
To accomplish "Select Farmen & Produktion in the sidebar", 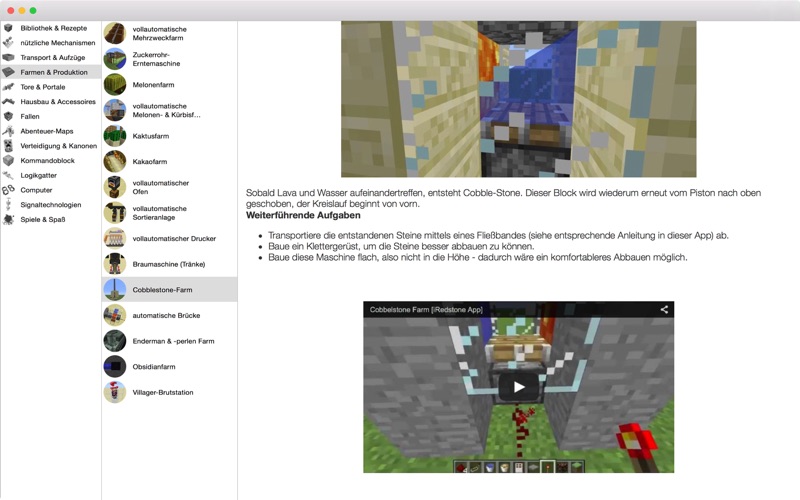I will tap(54, 72).
